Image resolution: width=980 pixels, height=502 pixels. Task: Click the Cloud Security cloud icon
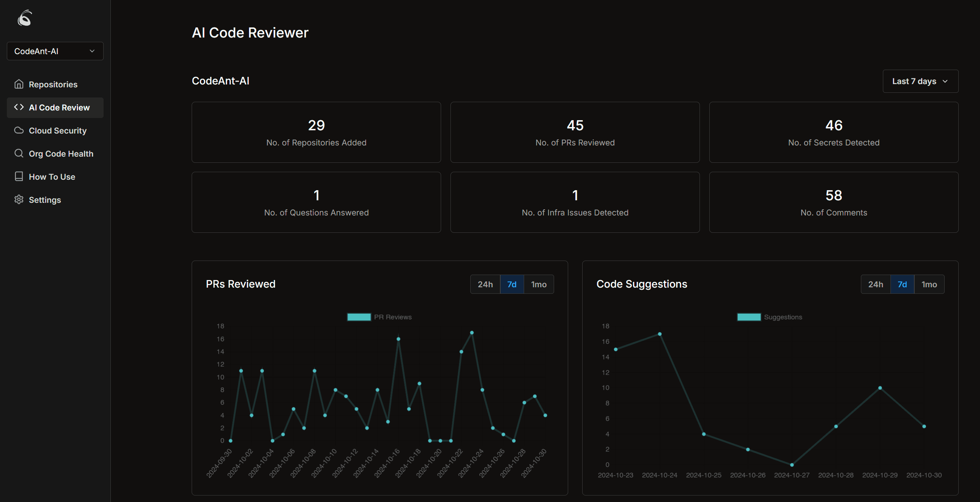coord(19,130)
